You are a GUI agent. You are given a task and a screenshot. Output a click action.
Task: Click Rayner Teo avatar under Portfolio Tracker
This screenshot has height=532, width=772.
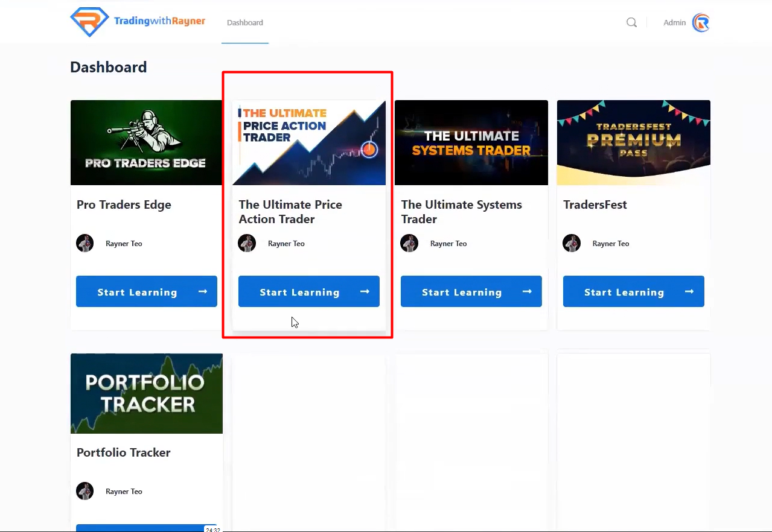point(85,491)
